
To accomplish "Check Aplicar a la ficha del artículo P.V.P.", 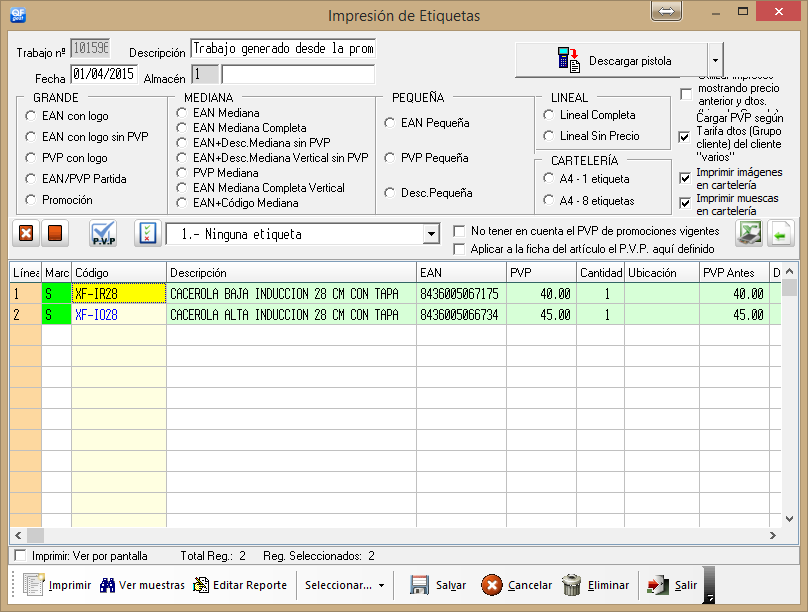I will [x=459, y=249].
